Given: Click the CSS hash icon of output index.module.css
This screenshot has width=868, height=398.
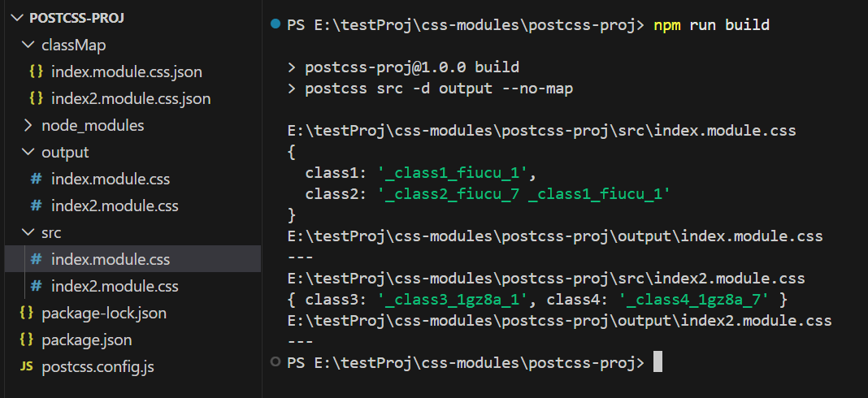Looking at the screenshot, I should (x=36, y=179).
